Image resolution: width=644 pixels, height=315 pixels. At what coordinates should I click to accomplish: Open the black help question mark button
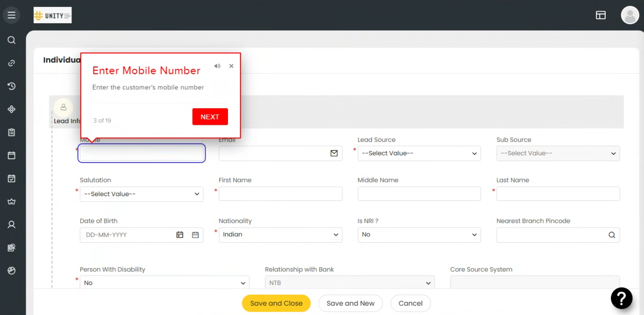pyautogui.click(x=621, y=298)
